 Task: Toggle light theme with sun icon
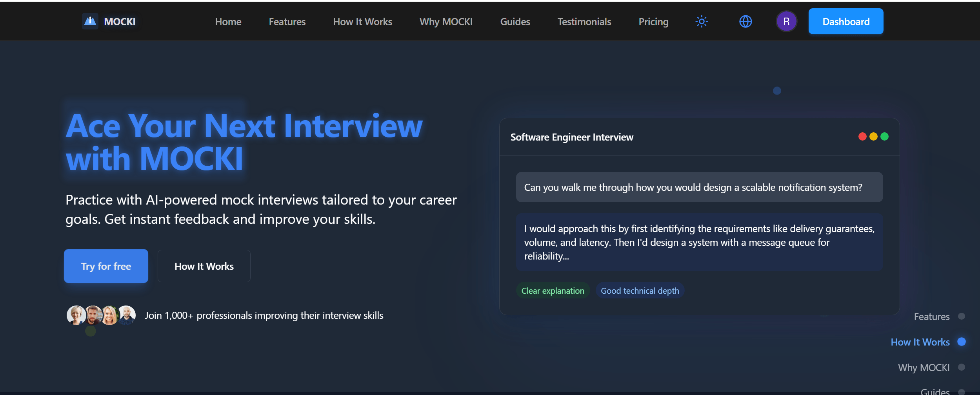pyautogui.click(x=702, y=22)
